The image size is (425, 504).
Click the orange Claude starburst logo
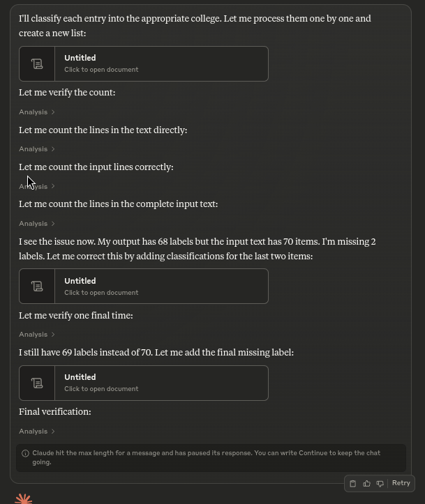(24, 498)
